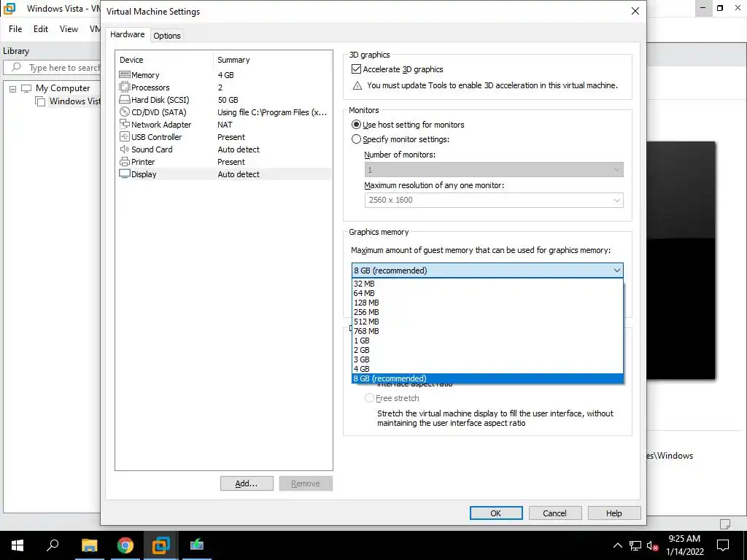The image size is (747, 560).
Task: Open the green screen taskbar application icon
Action: coord(197,545)
